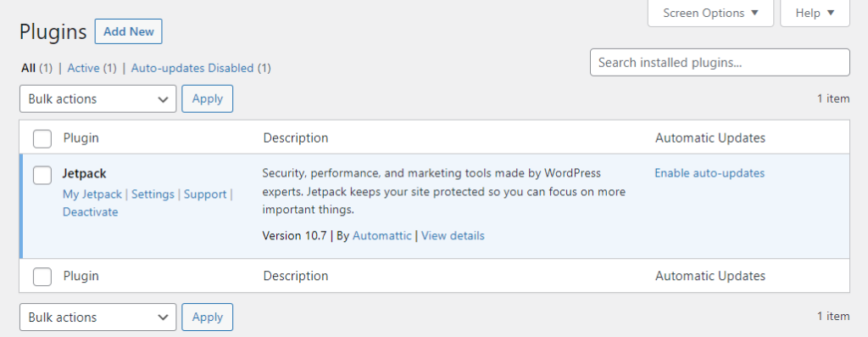Open the Automattic author link
The height and width of the screenshot is (337, 868).
point(382,236)
